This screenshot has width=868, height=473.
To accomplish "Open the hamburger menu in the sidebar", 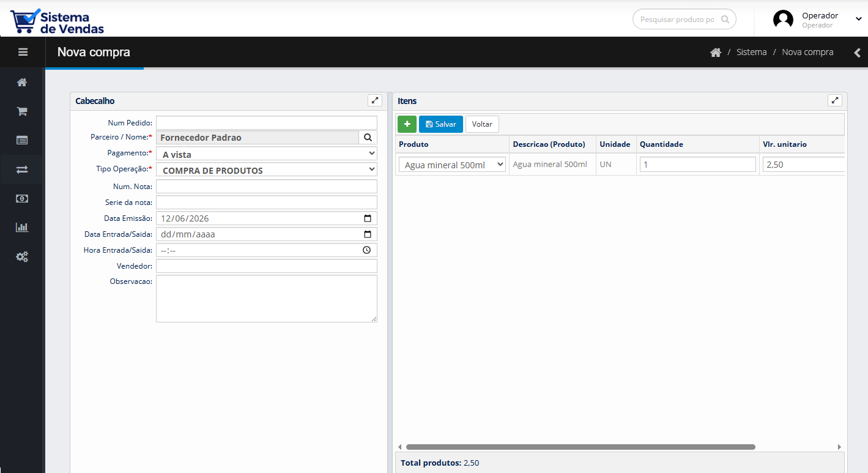I will (23, 52).
